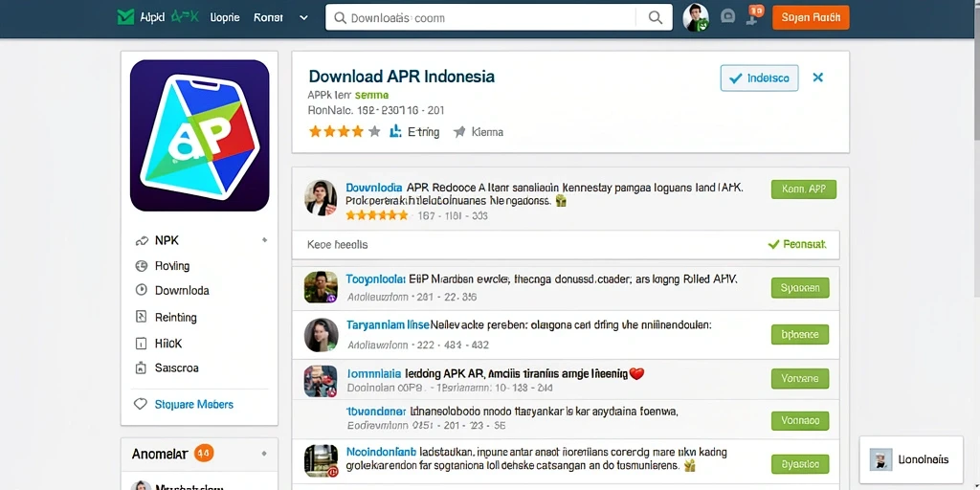Set the rating with the fifth gray star
Screen dimensions: 980x490
[374, 131]
